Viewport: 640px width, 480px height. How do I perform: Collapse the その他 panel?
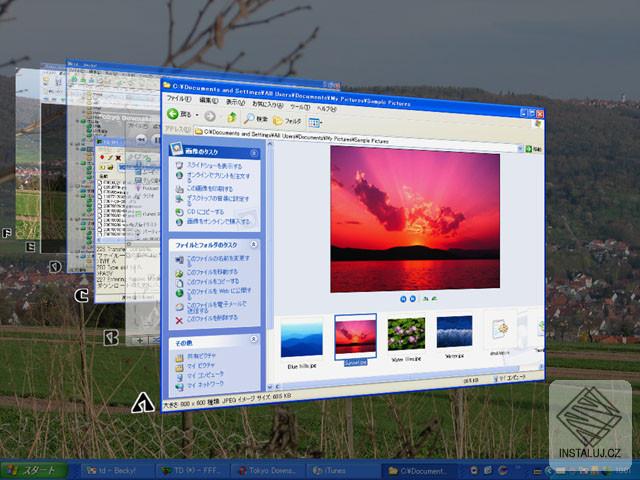click(x=253, y=339)
